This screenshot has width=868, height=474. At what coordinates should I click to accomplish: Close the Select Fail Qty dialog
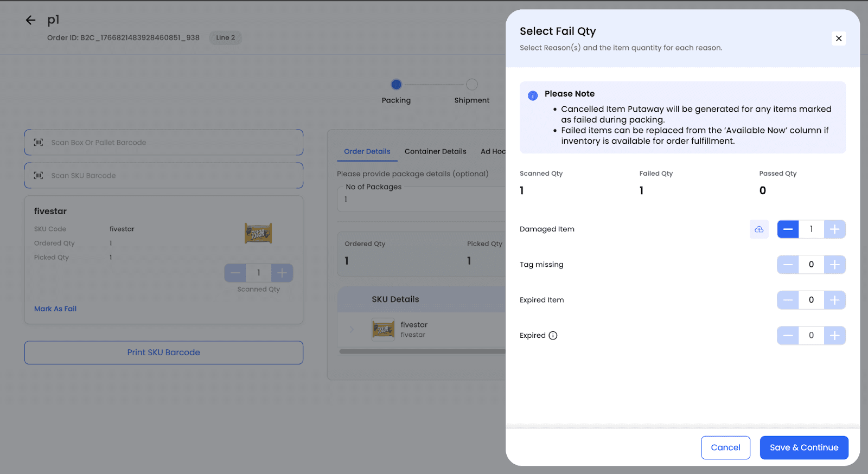pos(838,39)
